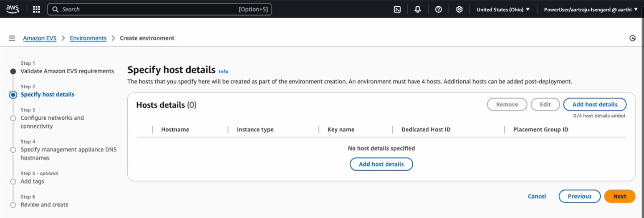Select the Configure networks and connectivity step
Image resolution: width=644 pixels, height=218 pixels.
click(x=13, y=118)
